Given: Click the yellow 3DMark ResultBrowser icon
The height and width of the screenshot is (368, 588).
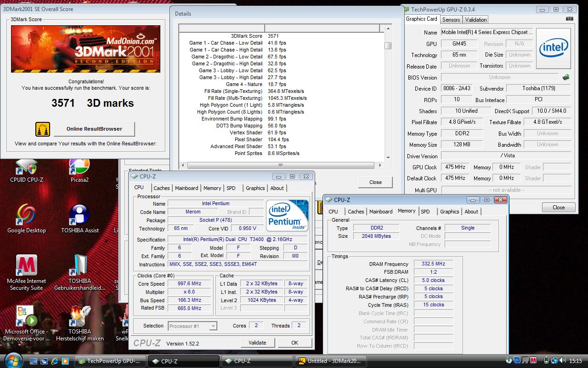Looking at the screenshot, I should [x=43, y=129].
